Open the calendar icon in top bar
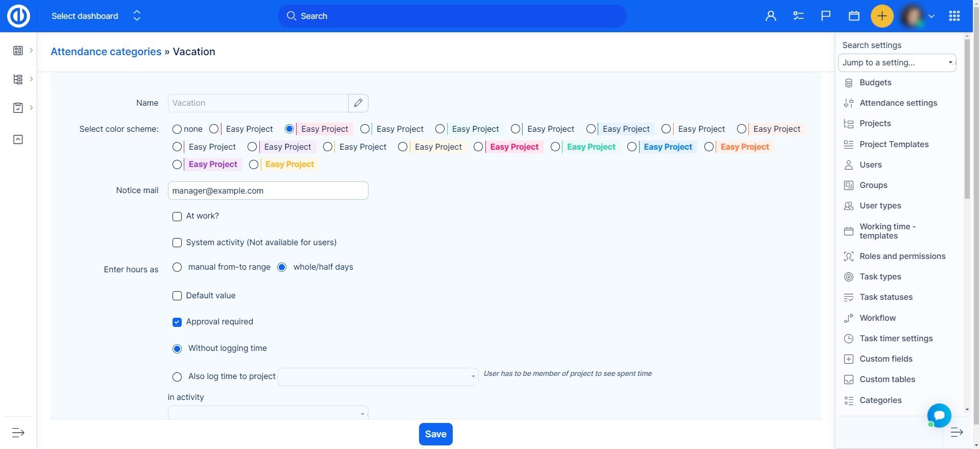 click(x=854, y=16)
